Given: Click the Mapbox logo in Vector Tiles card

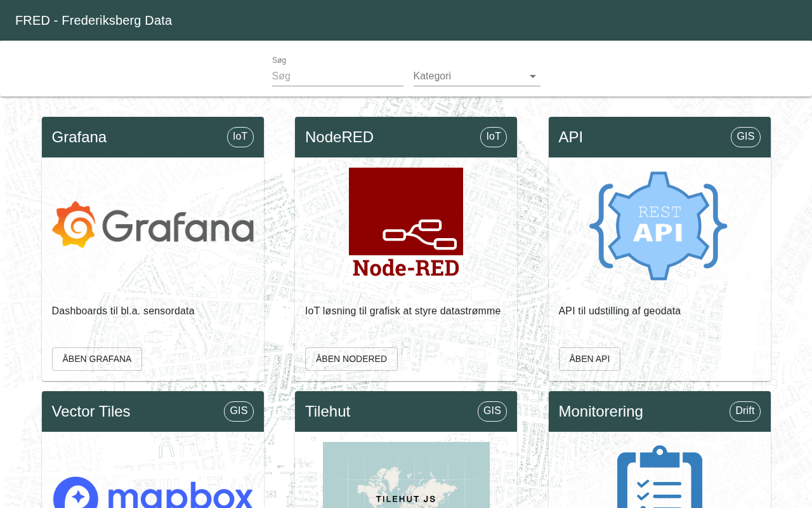Looking at the screenshot, I should (x=153, y=492).
